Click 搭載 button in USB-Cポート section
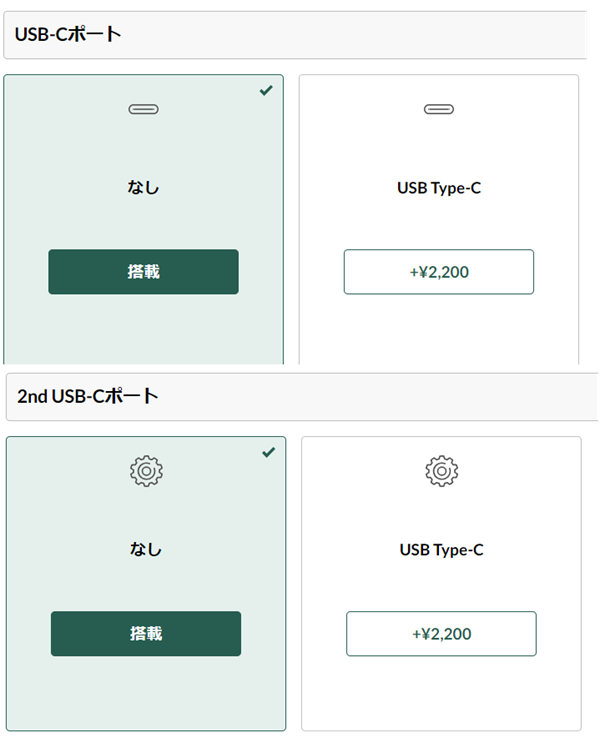The width and height of the screenshot is (600, 738). click(x=144, y=272)
